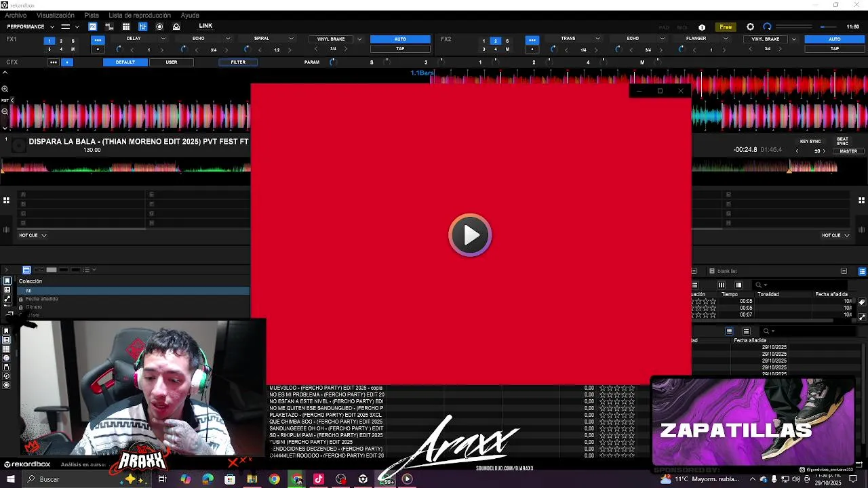
Task: Select the Colección tree item
Action: [x=31, y=281]
